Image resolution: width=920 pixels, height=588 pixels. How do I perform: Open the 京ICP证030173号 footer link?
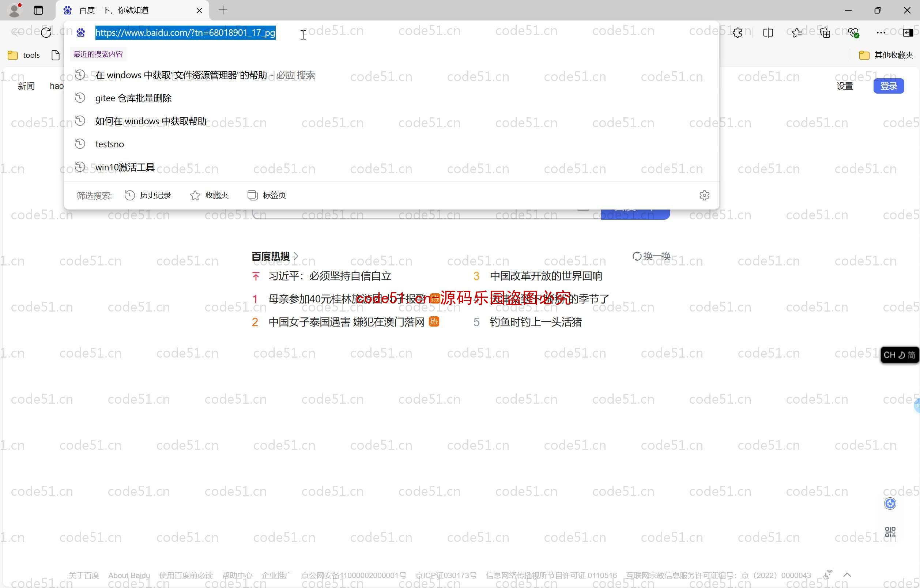click(445, 576)
